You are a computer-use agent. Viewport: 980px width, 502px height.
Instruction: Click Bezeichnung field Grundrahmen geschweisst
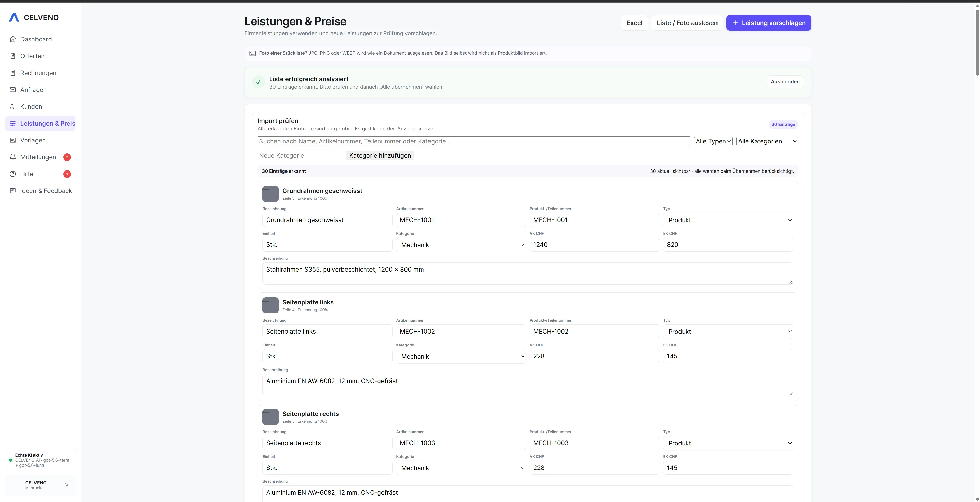[327, 220]
